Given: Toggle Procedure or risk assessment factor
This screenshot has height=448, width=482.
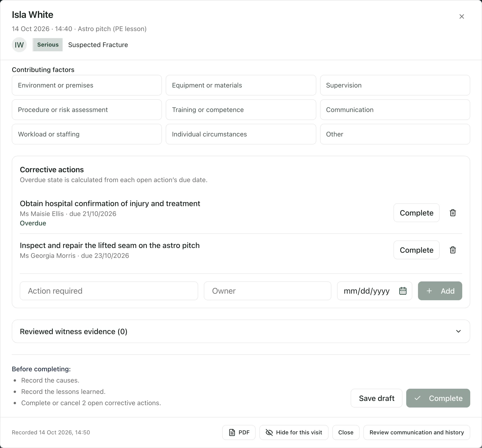Looking at the screenshot, I should click(x=87, y=110).
